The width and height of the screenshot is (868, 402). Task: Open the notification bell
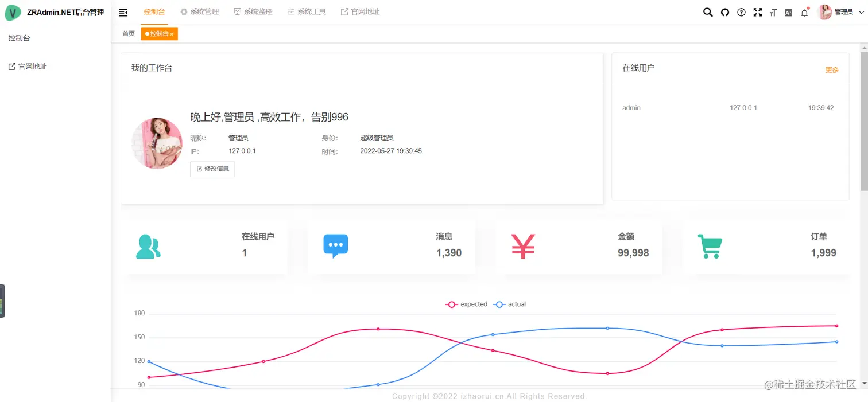[x=805, y=12]
